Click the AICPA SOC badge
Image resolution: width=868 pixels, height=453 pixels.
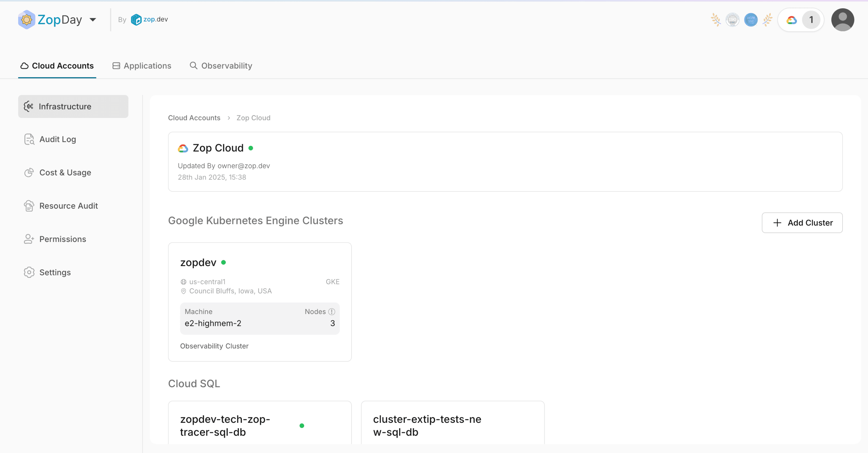pyautogui.click(x=751, y=20)
